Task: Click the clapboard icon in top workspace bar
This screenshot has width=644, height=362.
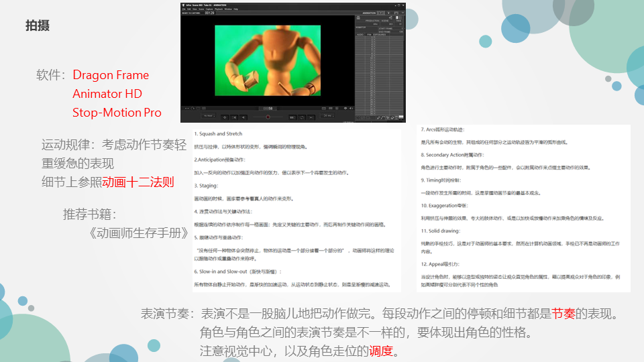Action: [396, 13]
